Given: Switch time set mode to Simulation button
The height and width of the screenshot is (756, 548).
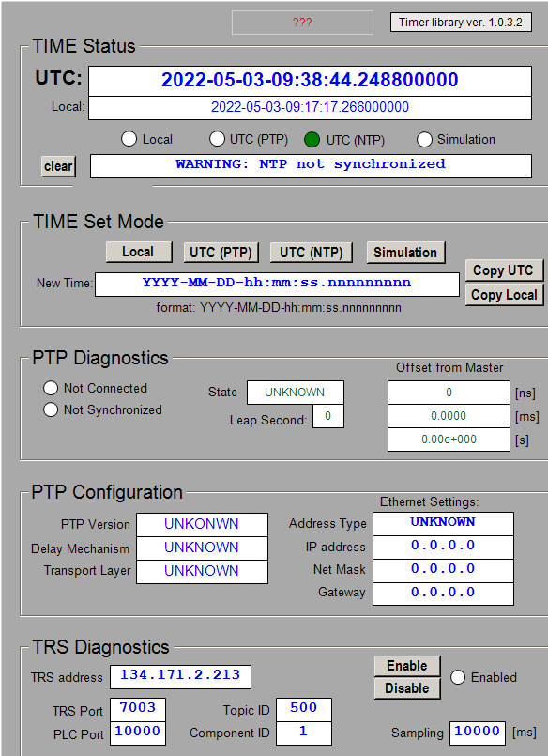Looking at the screenshot, I should 405,253.
